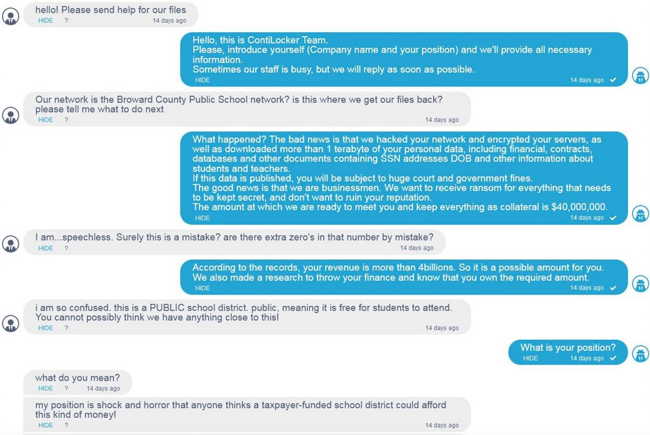Image resolution: width=650 pixels, height=435 pixels.
Task: Click the '14 days ago' timestamp on PUBLIC school message
Action: coord(442,328)
